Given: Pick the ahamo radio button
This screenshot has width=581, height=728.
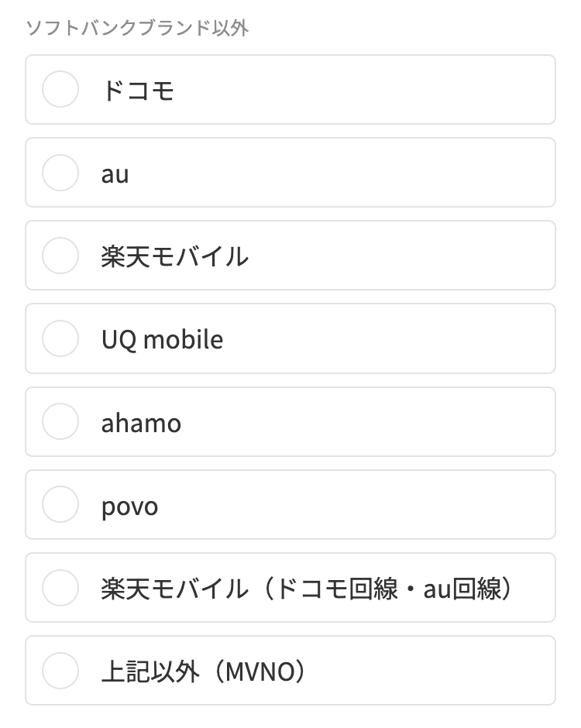Looking at the screenshot, I should pyautogui.click(x=60, y=421).
